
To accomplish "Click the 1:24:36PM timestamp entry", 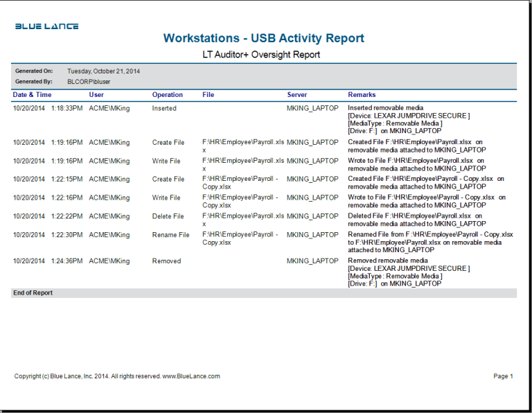I will 66,261.
